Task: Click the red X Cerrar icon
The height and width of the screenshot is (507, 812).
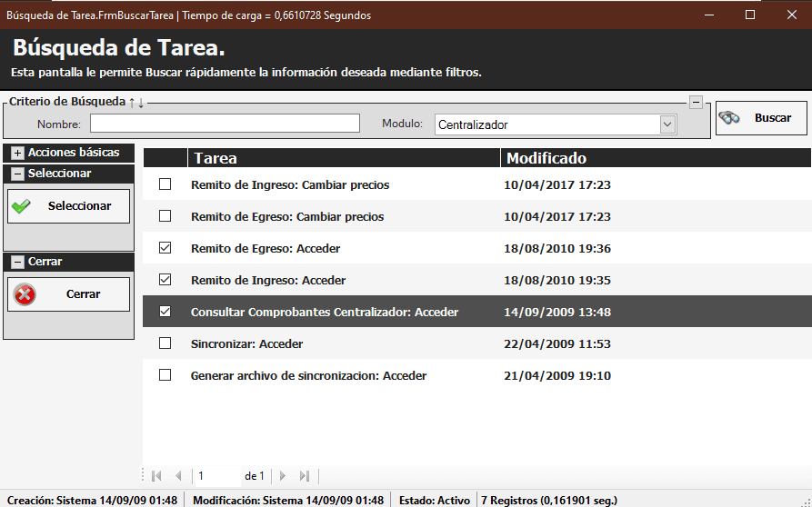Action: pyautogui.click(x=25, y=294)
